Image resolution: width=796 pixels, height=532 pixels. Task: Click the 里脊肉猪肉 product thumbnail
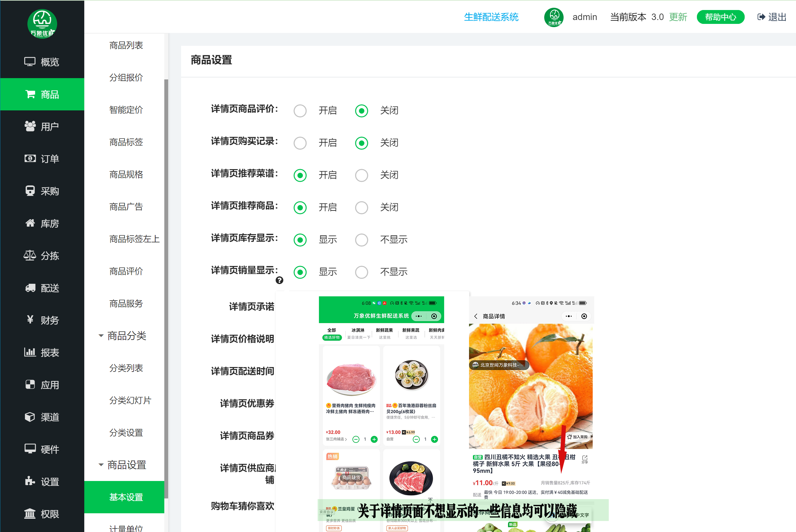click(x=352, y=379)
